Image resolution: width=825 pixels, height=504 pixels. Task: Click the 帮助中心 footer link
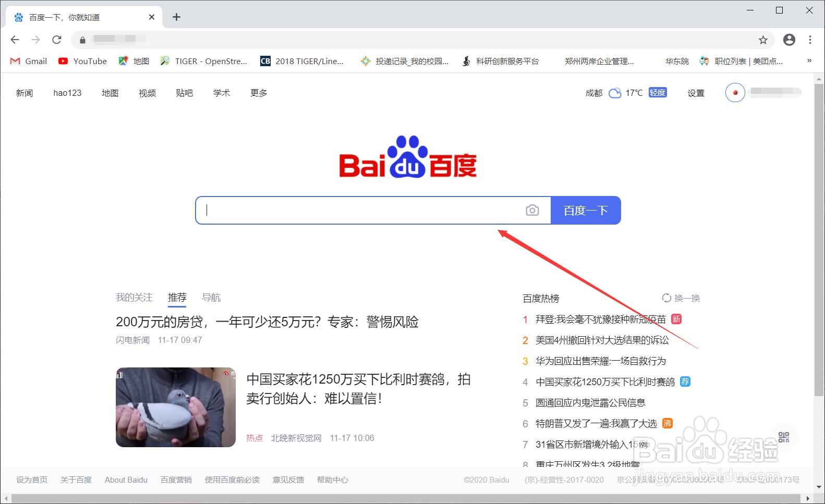tap(333, 480)
